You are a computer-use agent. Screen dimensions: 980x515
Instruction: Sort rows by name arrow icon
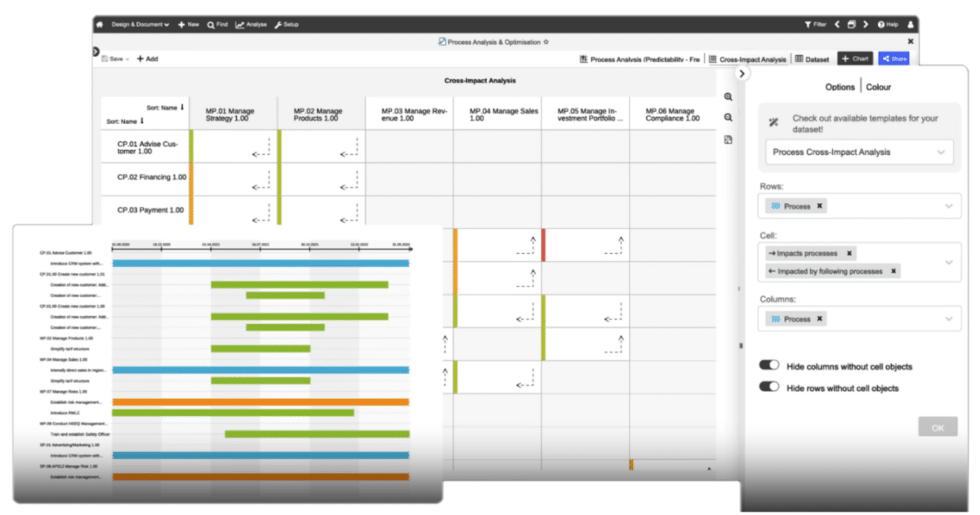(142, 121)
